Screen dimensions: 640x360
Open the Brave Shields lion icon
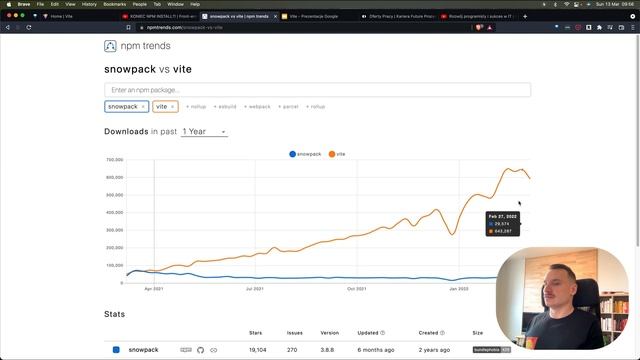click(479, 27)
